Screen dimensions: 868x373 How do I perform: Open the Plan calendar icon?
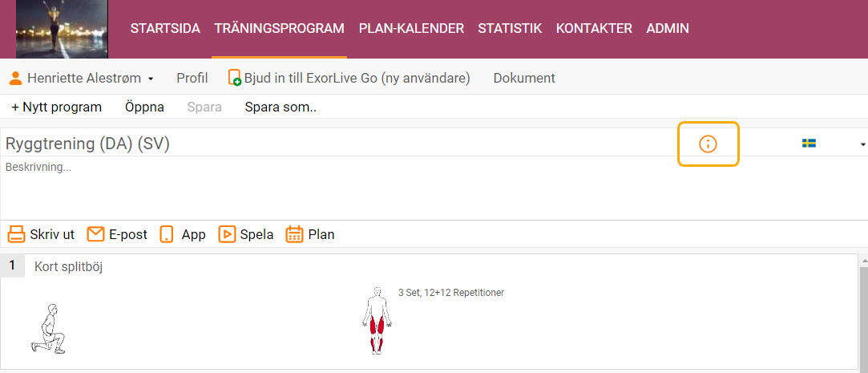(x=294, y=234)
